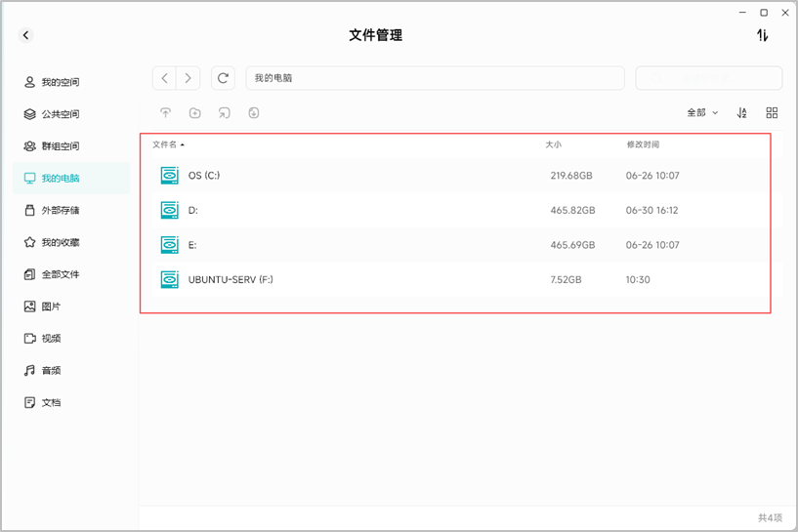Image resolution: width=798 pixels, height=532 pixels.
Task: Navigate forward with the right chevron
Action: tap(188, 78)
